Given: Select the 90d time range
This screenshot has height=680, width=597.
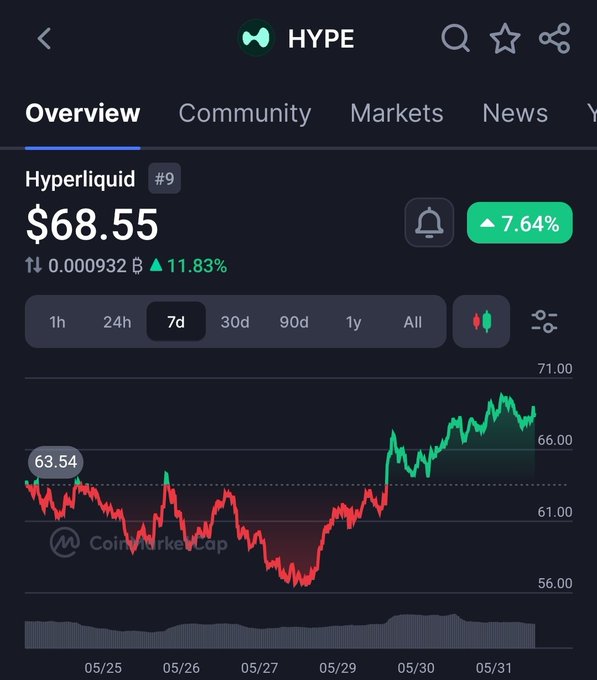Looking at the screenshot, I should click(x=294, y=322).
